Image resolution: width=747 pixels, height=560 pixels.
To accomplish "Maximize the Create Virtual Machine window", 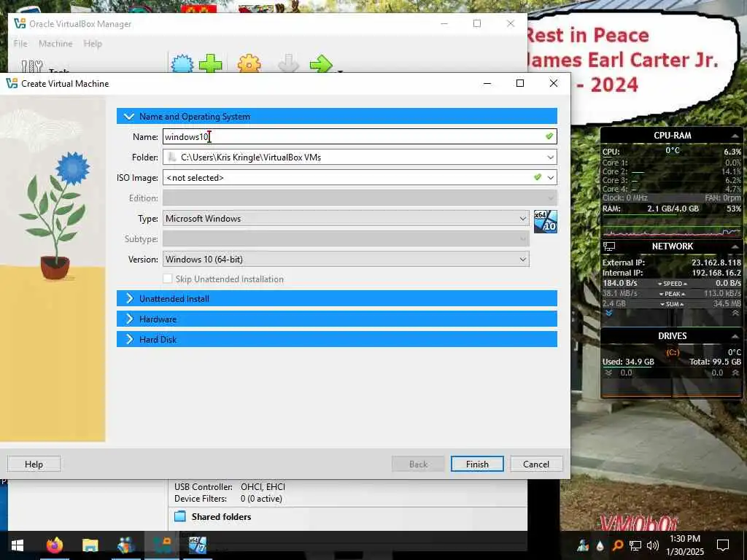I will click(520, 83).
